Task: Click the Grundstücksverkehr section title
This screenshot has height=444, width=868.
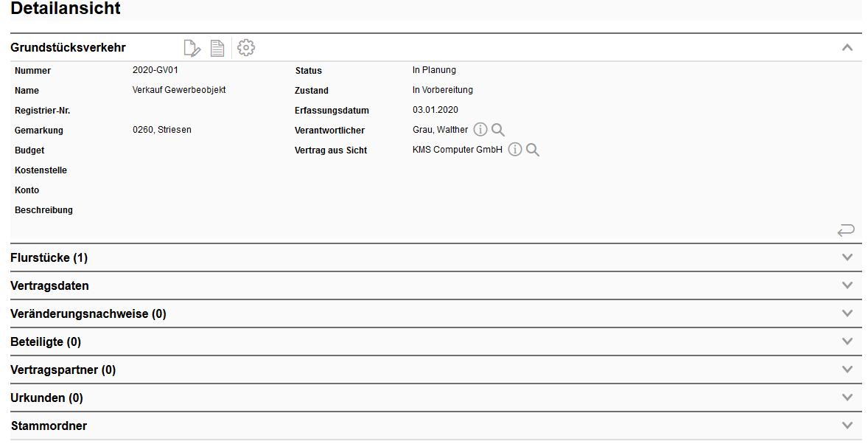Action: (x=68, y=48)
